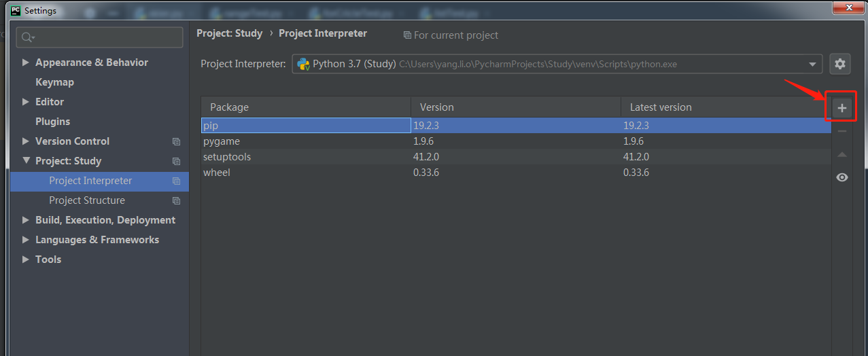The width and height of the screenshot is (868, 356).
Task: Sort by Latest version column header
Action: pos(726,107)
